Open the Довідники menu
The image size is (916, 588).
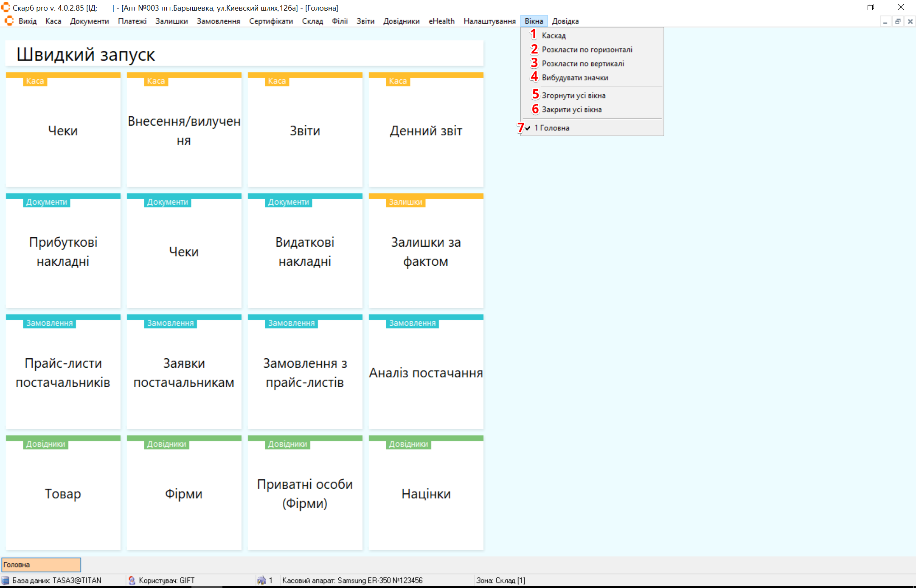point(401,21)
